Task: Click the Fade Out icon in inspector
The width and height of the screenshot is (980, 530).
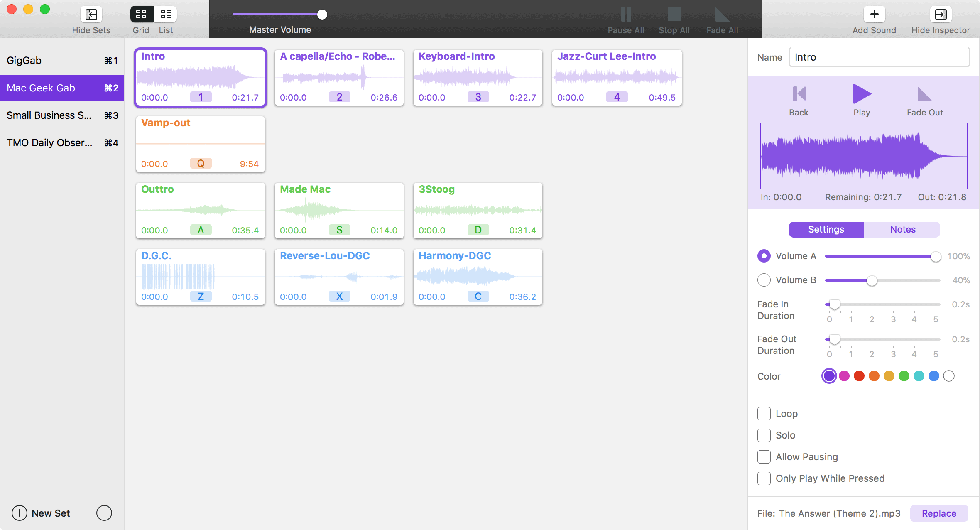Action: 924,94
